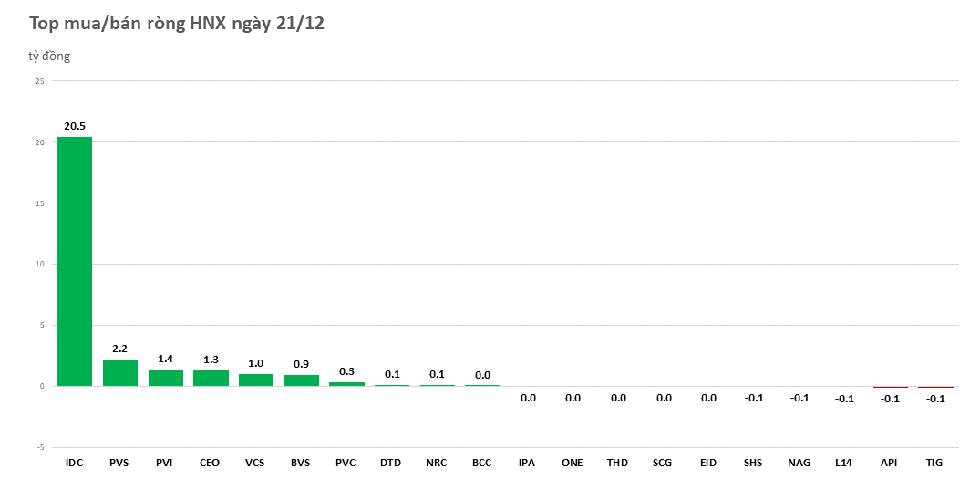Click the red TIG bar
The image size is (980, 490).
[935, 387]
